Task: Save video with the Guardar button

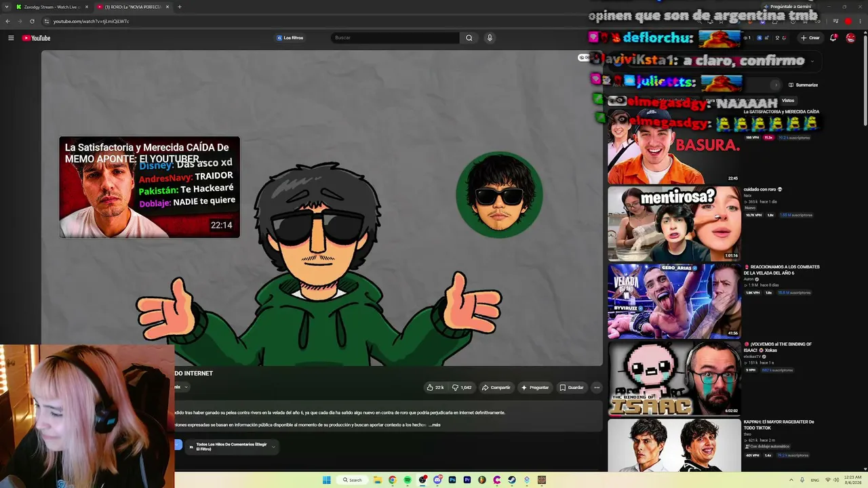Action: pyautogui.click(x=571, y=388)
